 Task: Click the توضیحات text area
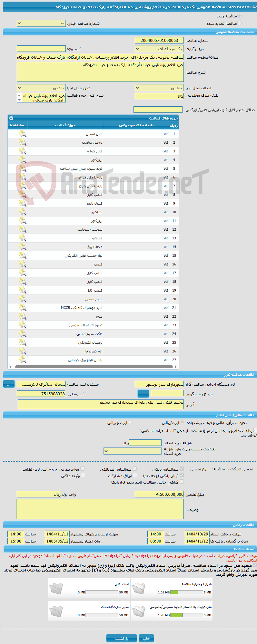[100, 509]
